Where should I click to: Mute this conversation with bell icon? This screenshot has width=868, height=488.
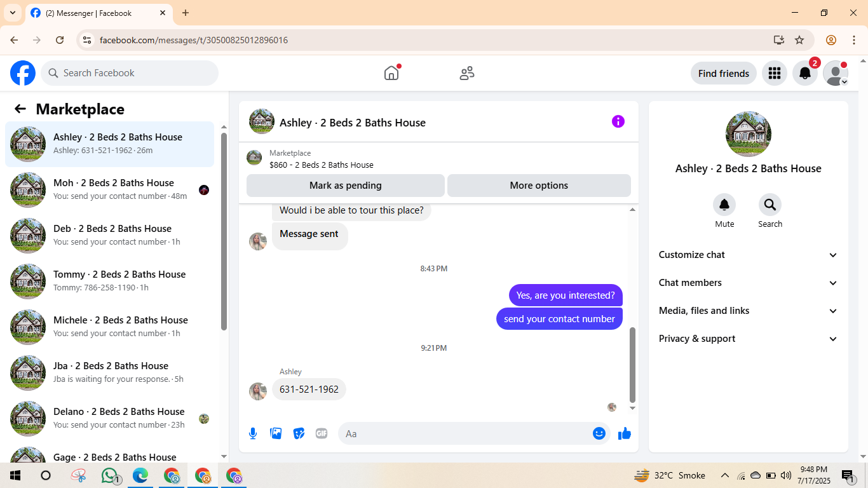pyautogui.click(x=724, y=205)
